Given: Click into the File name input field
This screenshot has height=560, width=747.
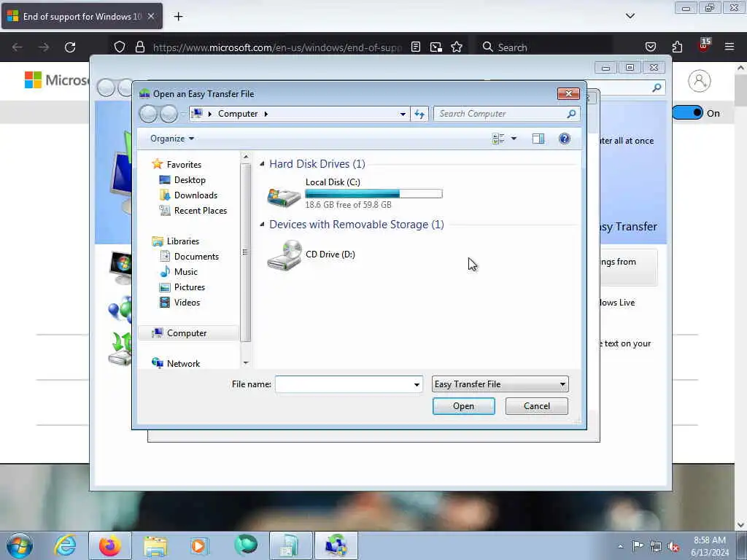Looking at the screenshot, I should click(344, 384).
